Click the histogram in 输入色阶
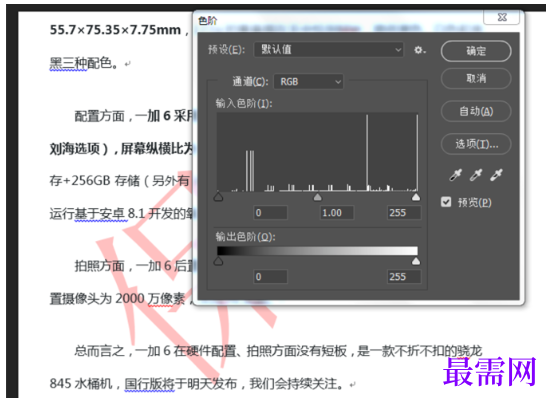 click(x=317, y=152)
